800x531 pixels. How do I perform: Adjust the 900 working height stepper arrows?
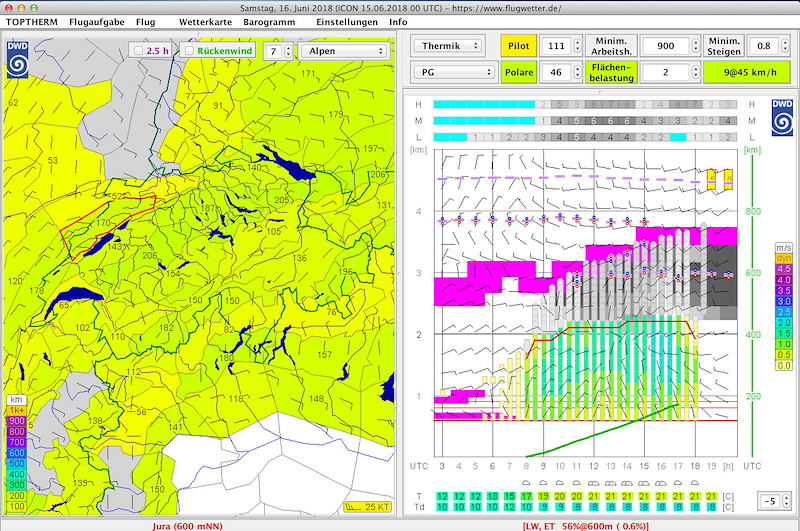tap(695, 46)
